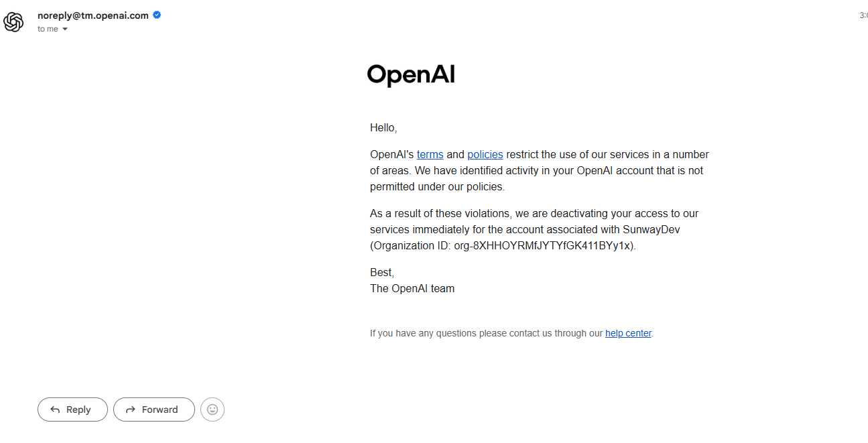Screen dimensions: 868x443
Task: Expand recipient details arrow beside "to me"
Action: (65, 29)
